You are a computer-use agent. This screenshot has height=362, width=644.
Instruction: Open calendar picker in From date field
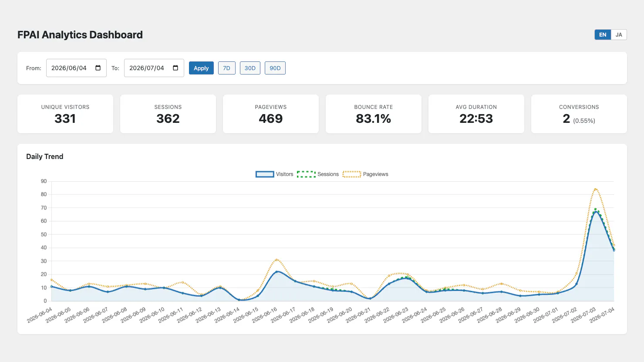click(98, 68)
